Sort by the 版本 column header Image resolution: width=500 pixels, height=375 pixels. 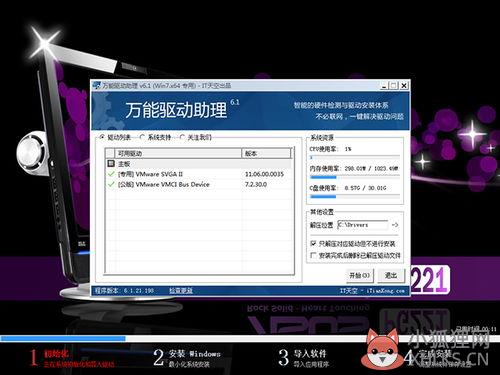(266, 154)
